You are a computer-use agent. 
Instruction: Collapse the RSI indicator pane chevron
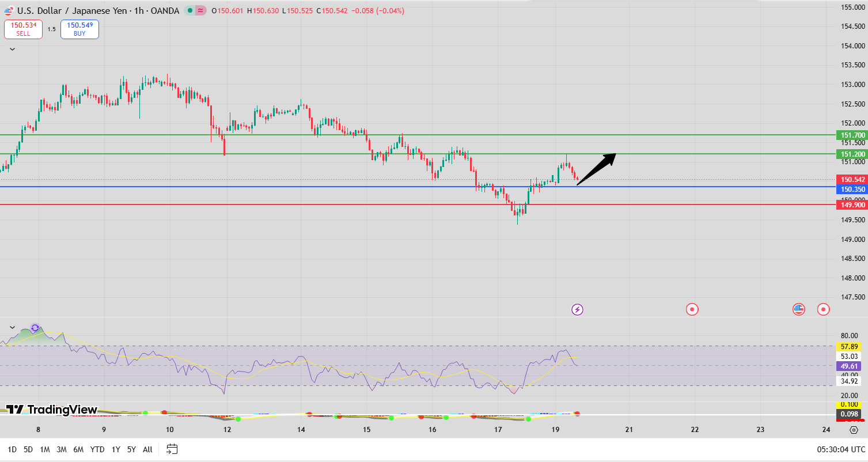[11, 327]
